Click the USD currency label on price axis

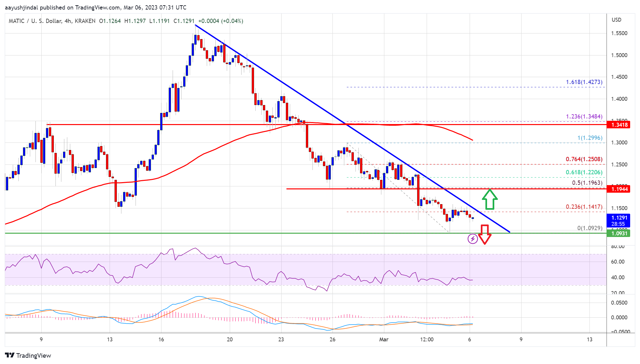point(616,20)
